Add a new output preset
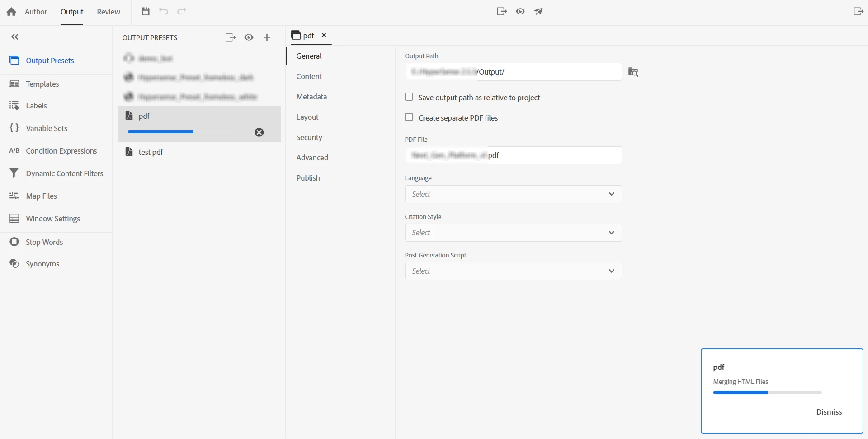Image resolution: width=868 pixels, height=439 pixels. click(267, 37)
